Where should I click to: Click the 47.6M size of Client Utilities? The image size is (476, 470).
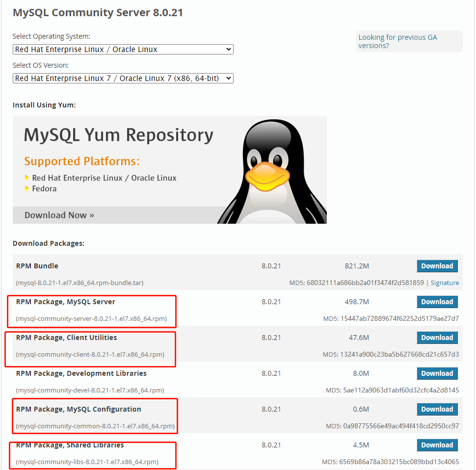tap(359, 338)
